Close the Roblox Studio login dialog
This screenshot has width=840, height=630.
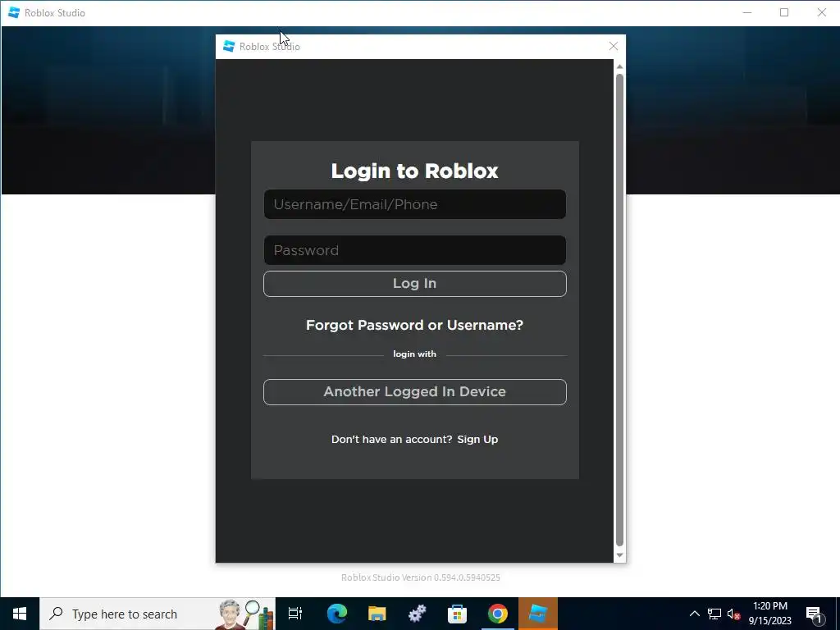(x=614, y=47)
